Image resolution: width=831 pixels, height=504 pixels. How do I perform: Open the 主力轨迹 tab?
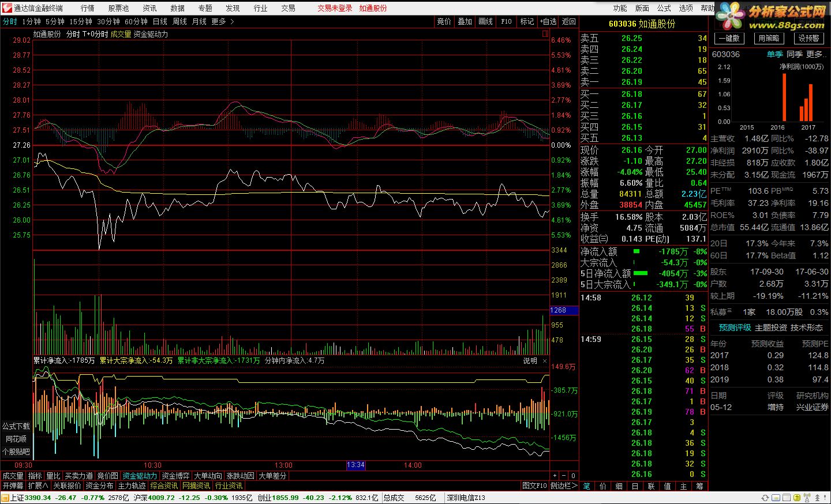[x=132, y=486]
